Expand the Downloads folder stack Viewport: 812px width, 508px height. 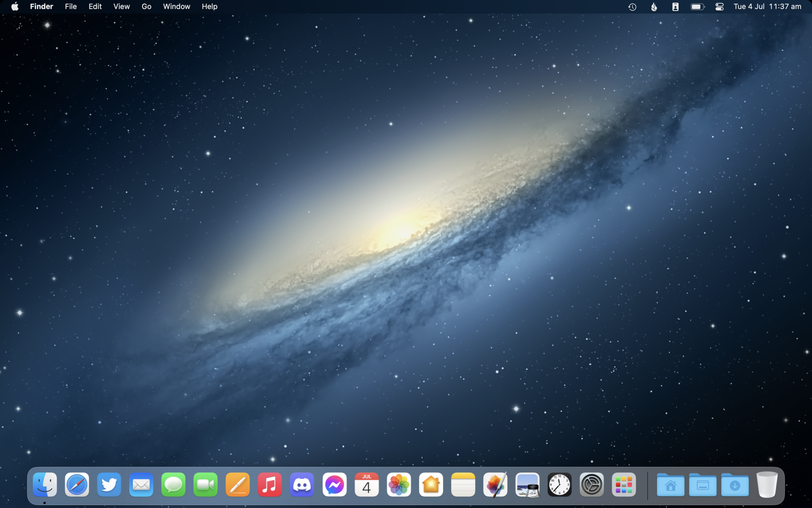pos(735,484)
